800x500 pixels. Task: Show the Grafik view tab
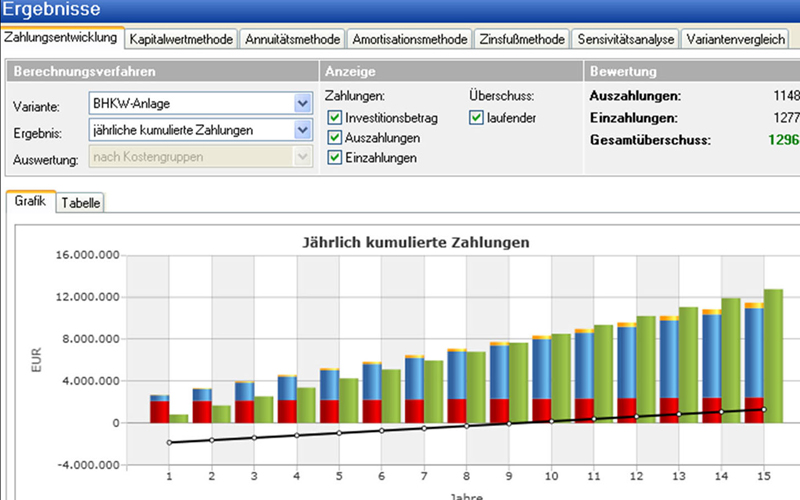(30, 201)
